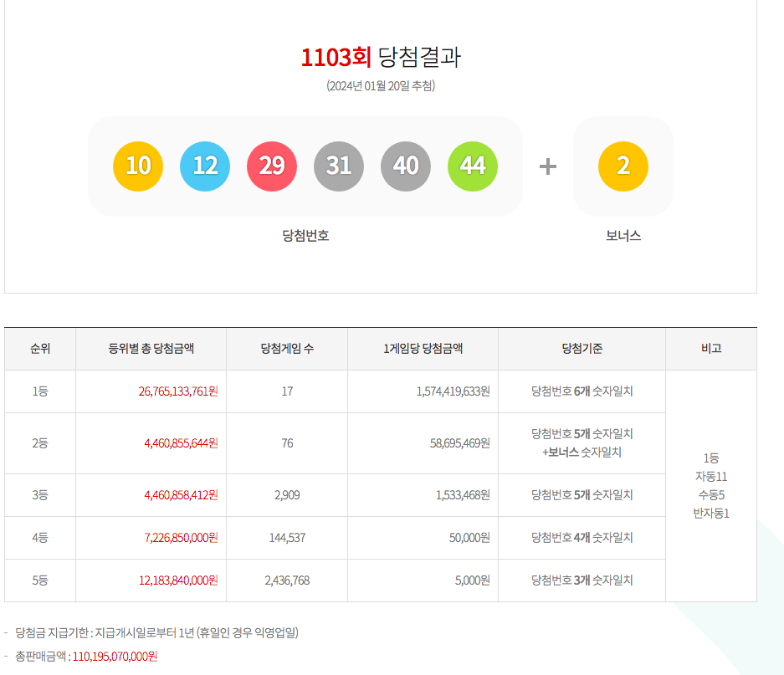784x675 pixels.
Task: Click the 순위 column header
Action: click(40, 349)
